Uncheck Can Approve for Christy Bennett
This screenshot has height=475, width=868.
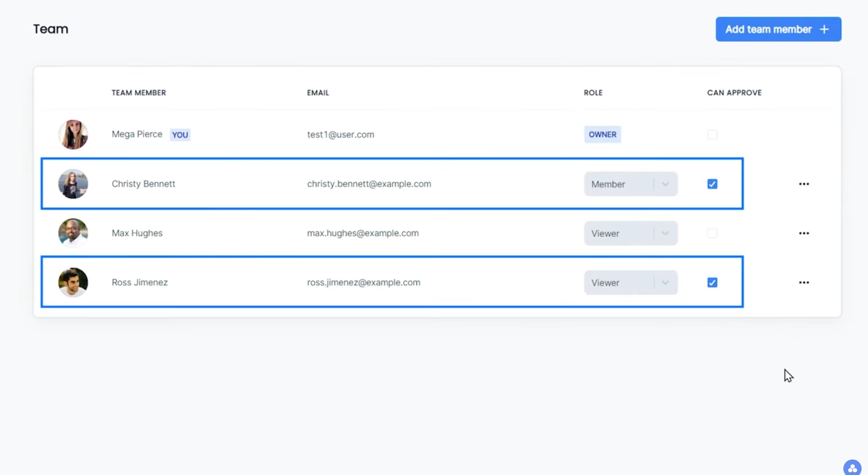click(712, 184)
